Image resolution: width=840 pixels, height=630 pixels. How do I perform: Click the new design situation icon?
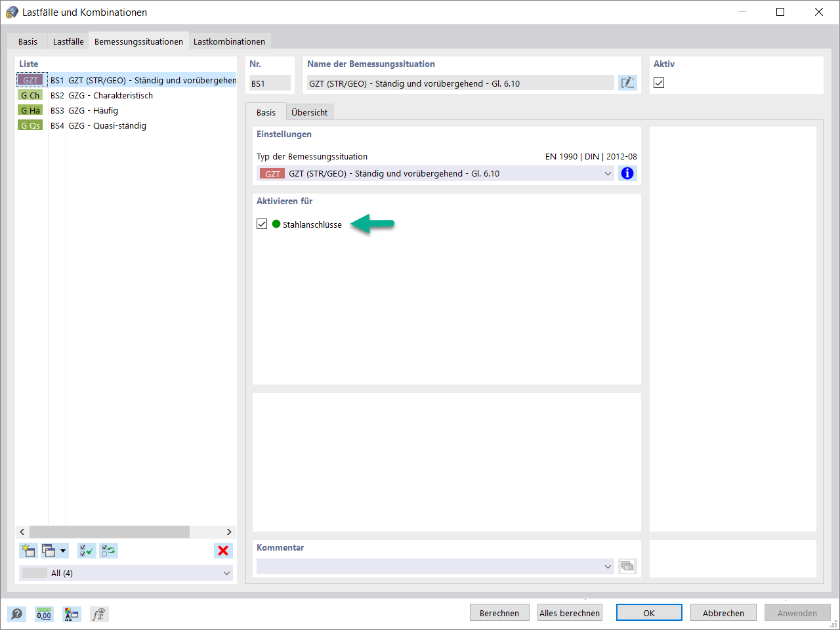tap(28, 551)
